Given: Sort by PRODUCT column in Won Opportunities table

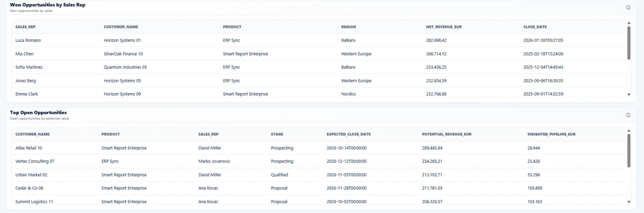Looking at the screenshot, I should coord(232,27).
